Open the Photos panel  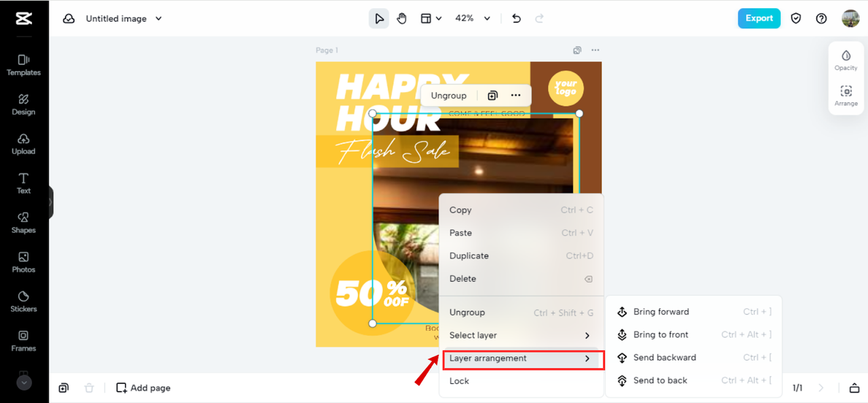24,261
